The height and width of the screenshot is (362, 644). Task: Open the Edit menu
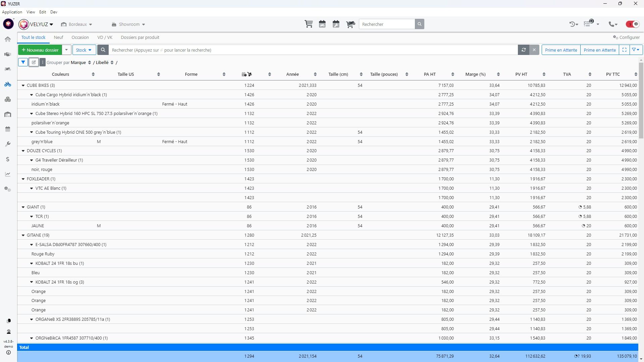click(x=42, y=12)
